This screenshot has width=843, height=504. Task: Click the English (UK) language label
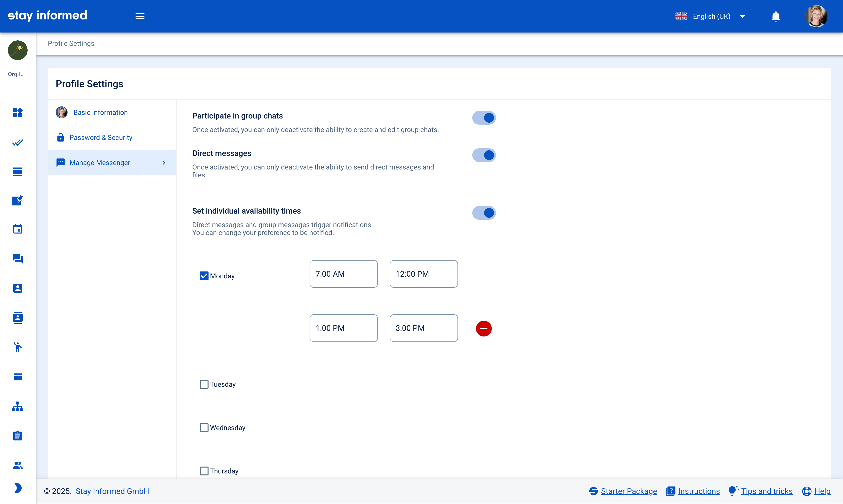[x=712, y=16]
